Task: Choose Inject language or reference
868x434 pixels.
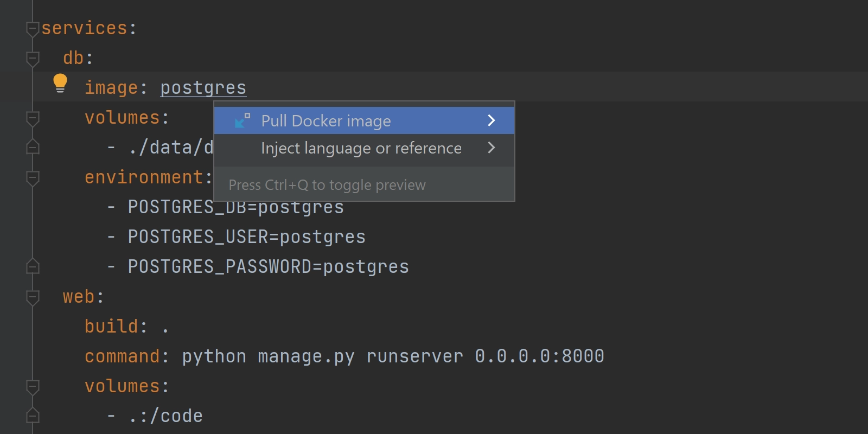Action: click(364, 148)
